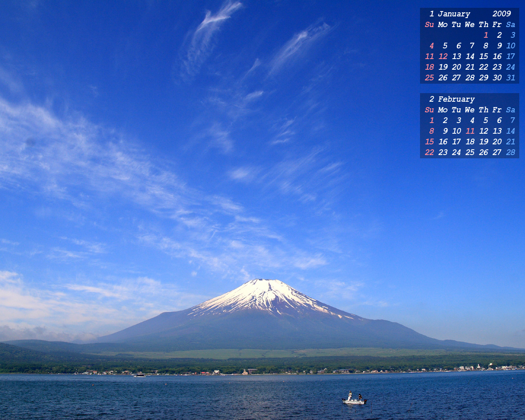Select February 26 in the calendar
Screen dimensions: 525x420
point(484,153)
